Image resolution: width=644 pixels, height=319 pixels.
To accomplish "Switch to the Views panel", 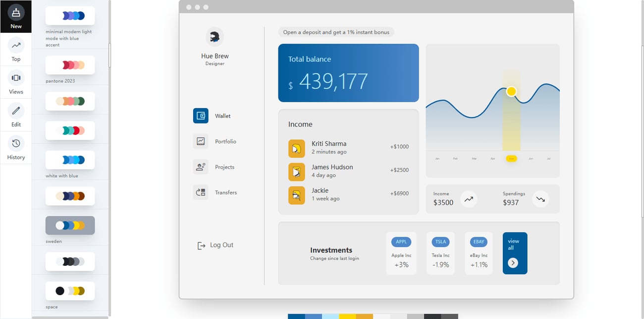I will pyautogui.click(x=16, y=78).
